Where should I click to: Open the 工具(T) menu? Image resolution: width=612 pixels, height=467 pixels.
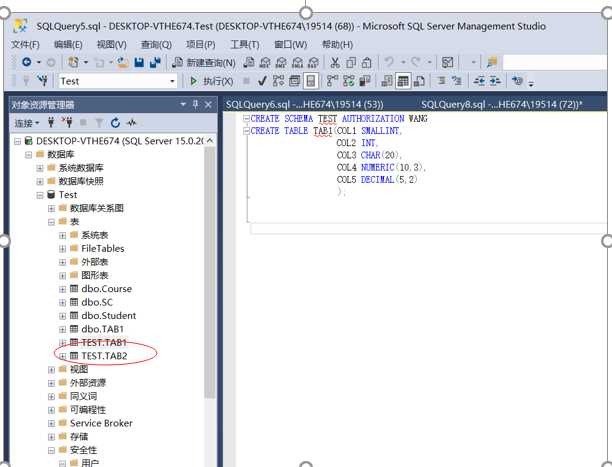(x=245, y=45)
